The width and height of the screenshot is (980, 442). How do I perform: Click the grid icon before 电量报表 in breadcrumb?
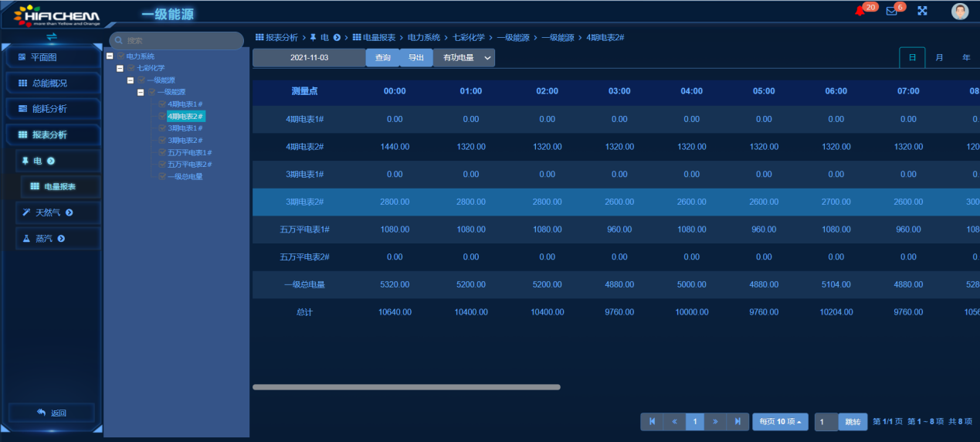(x=357, y=37)
